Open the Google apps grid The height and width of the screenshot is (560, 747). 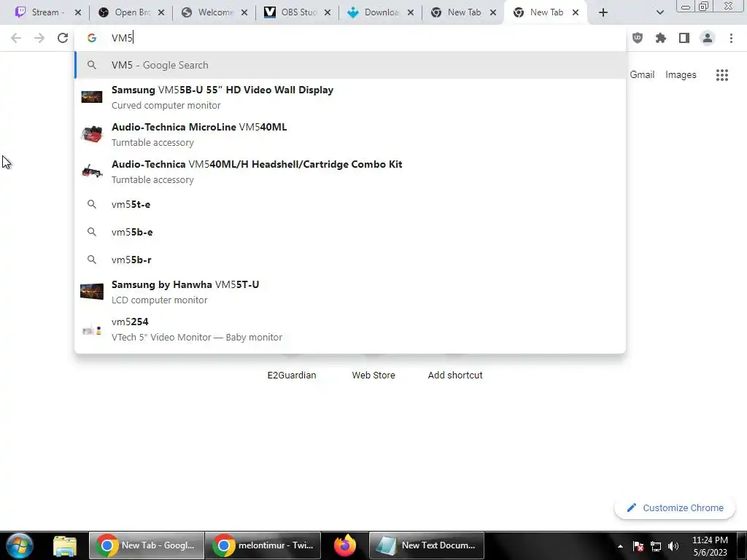pyautogui.click(x=722, y=75)
